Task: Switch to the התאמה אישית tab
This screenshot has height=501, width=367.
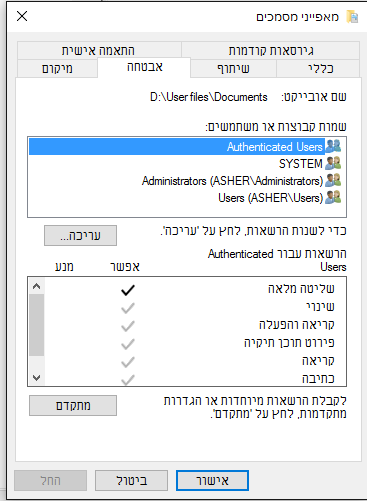Action: click(98, 50)
